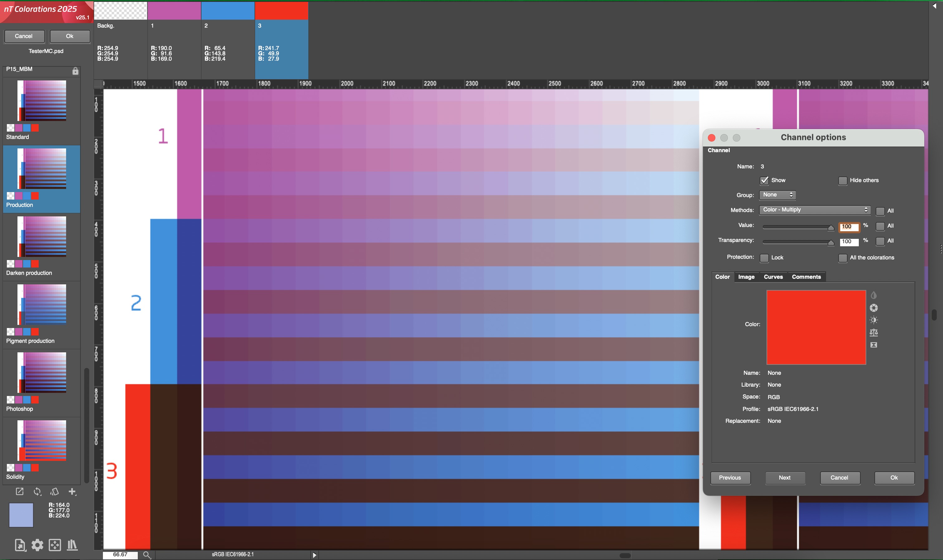
Task: Open settings with the gear icon
Action: (x=37, y=545)
